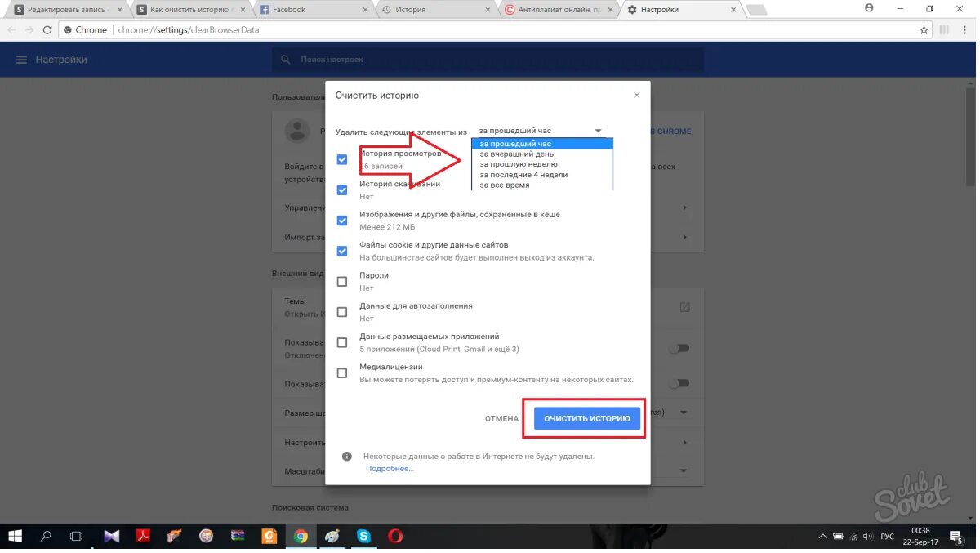Open Opera browser from the taskbar

click(x=395, y=537)
